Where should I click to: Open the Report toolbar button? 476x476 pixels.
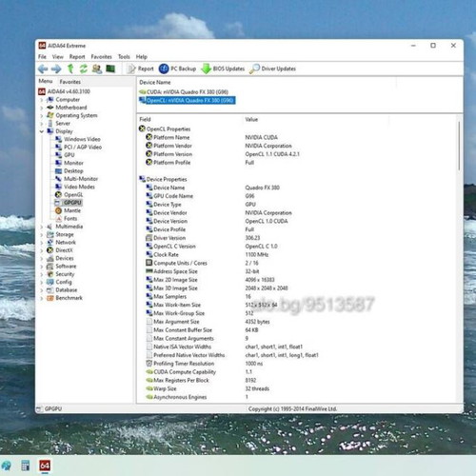click(x=140, y=69)
